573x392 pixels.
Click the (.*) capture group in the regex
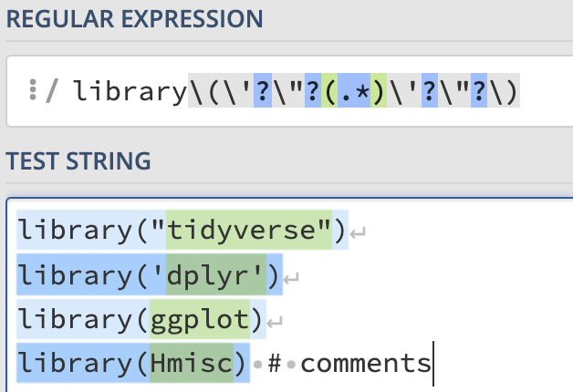354,90
